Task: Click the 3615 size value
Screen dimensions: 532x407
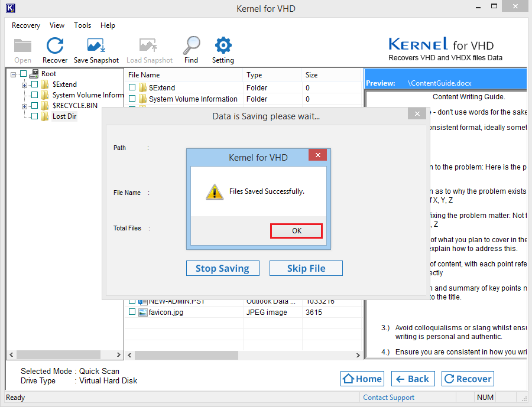Action: click(313, 312)
